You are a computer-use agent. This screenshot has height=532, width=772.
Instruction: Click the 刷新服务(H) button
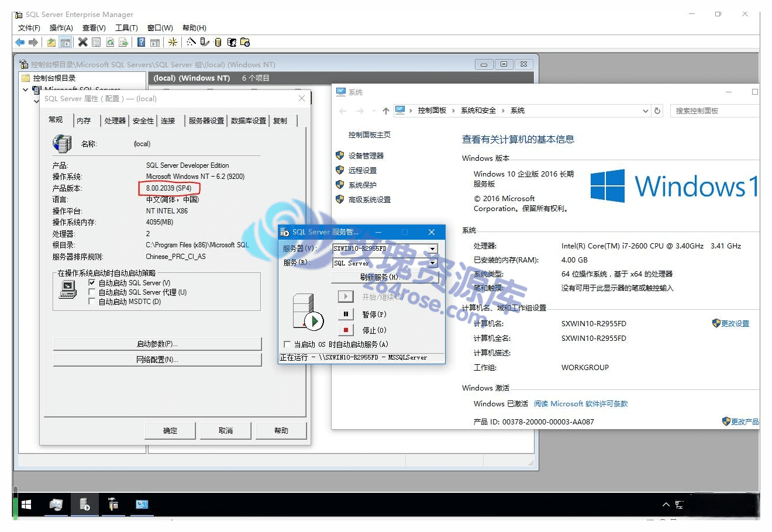385,277
